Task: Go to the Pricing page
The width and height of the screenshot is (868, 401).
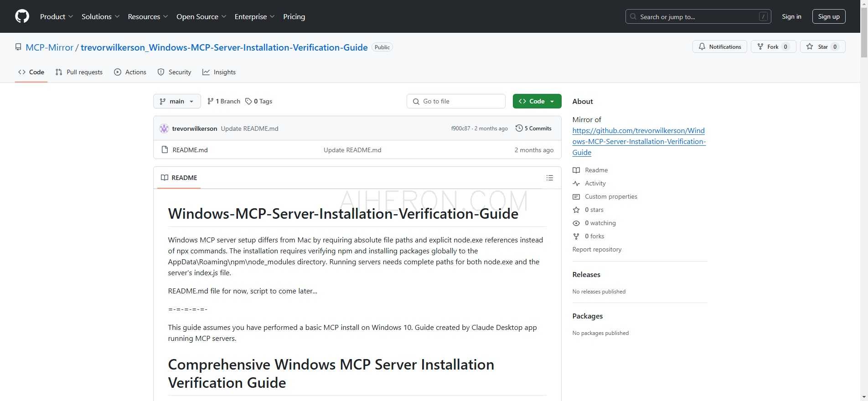Action: tap(294, 16)
